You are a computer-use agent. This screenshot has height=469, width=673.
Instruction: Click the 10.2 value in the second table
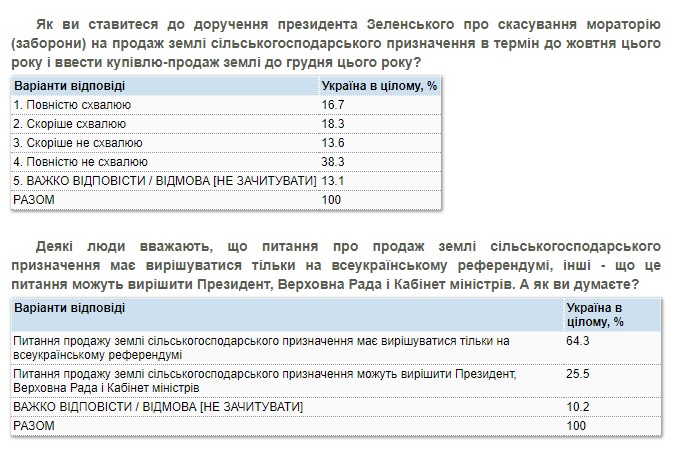[580, 406]
